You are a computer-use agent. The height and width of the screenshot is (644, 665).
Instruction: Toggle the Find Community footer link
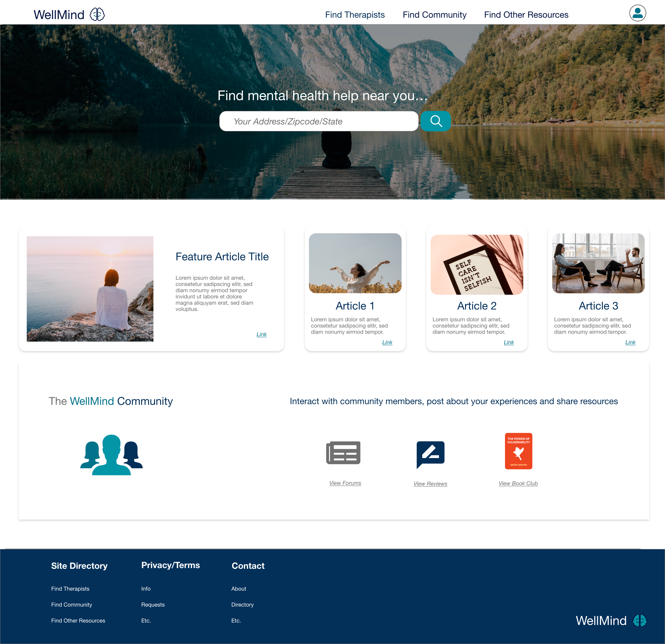coord(71,604)
